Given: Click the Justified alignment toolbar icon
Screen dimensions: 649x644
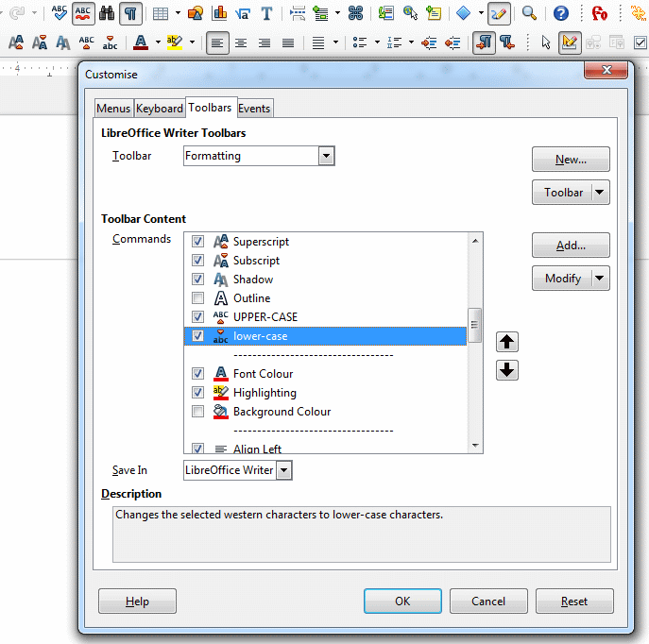Looking at the screenshot, I should click(288, 42).
